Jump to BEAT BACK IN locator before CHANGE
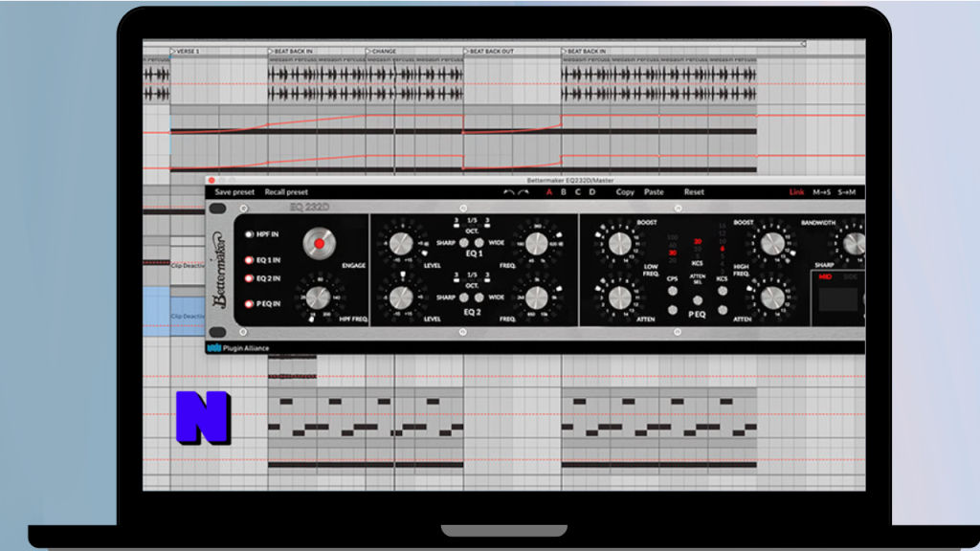The image size is (980, 551). click(x=291, y=52)
